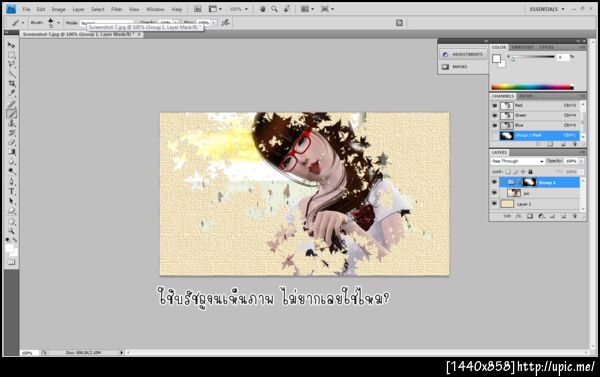Select the Eraser tool

11,142
